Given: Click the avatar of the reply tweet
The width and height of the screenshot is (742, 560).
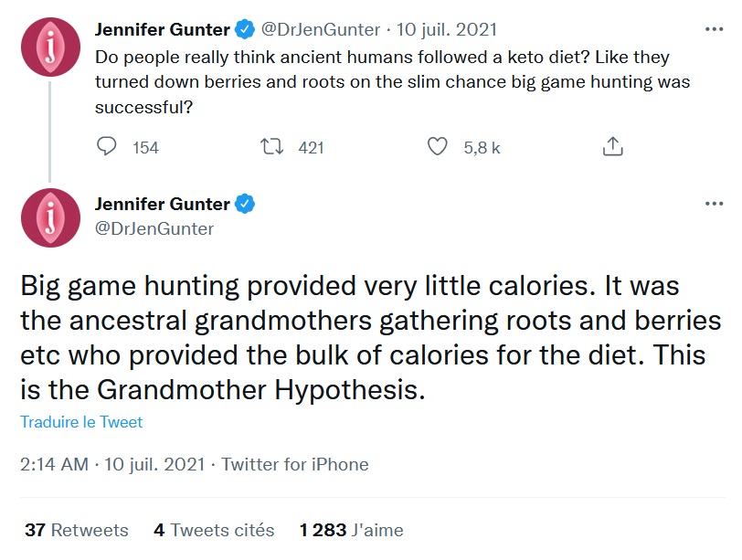Looking at the screenshot, I should click(x=50, y=217).
